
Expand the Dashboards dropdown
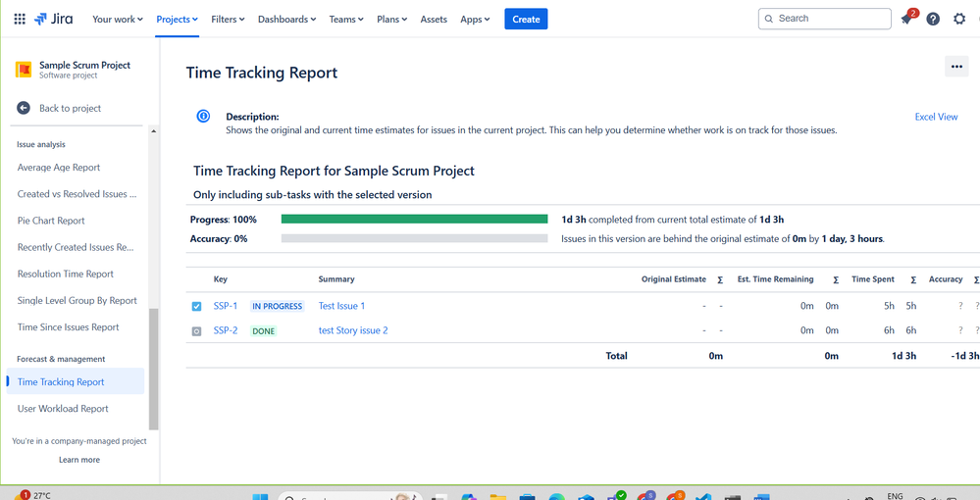[286, 20]
